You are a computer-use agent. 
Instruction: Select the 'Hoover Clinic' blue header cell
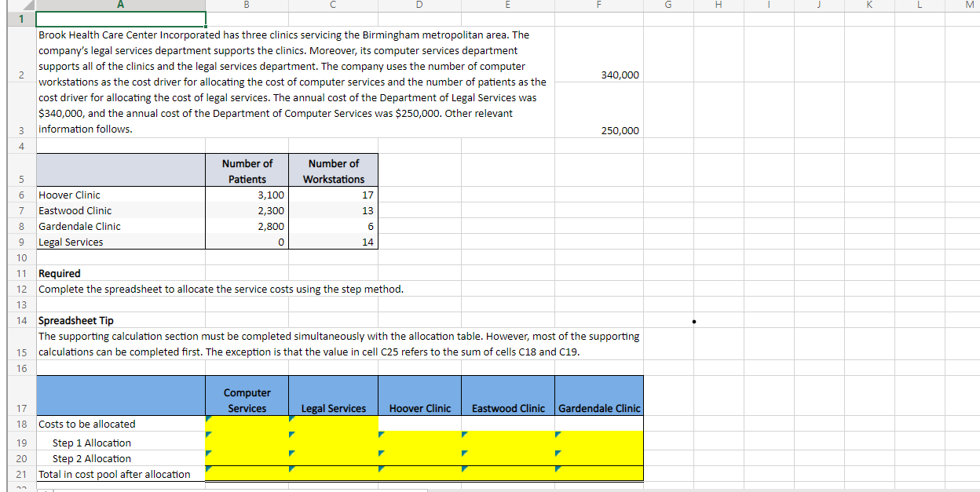[420, 395]
